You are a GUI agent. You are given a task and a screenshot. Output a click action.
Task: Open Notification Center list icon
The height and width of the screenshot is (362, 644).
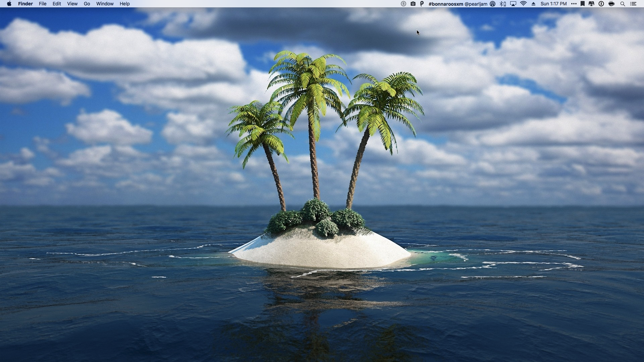(x=633, y=4)
